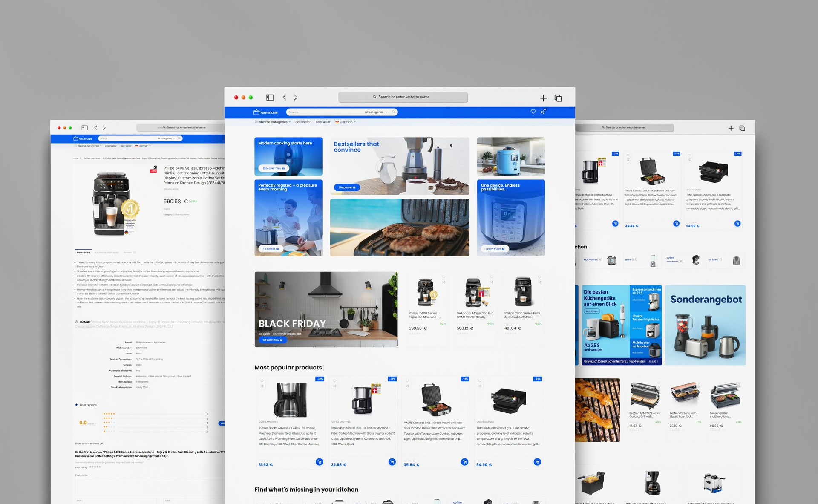
Task: Click Shop now button on Bestsellers banner
Action: click(x=347, y=187)
